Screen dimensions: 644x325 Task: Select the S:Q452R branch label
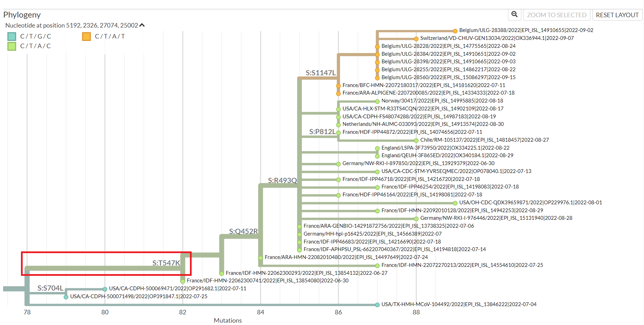[243, 232]
